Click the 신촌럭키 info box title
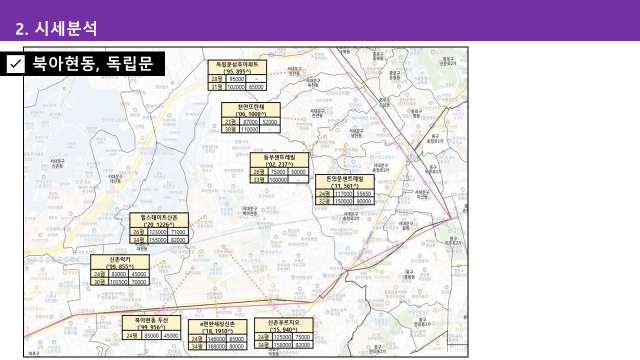Viewport: 640px width, 360px height. click(120, 262)
